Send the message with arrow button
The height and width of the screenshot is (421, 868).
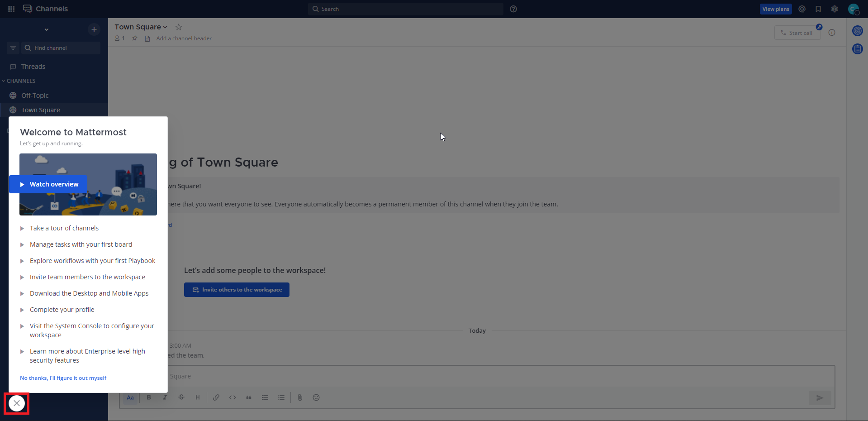(x=820, y=398)
